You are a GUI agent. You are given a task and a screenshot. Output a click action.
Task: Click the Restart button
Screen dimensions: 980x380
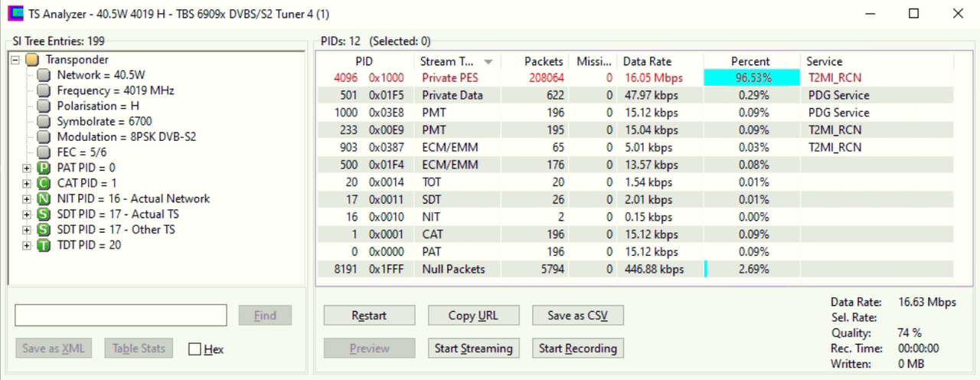[369, 316]
